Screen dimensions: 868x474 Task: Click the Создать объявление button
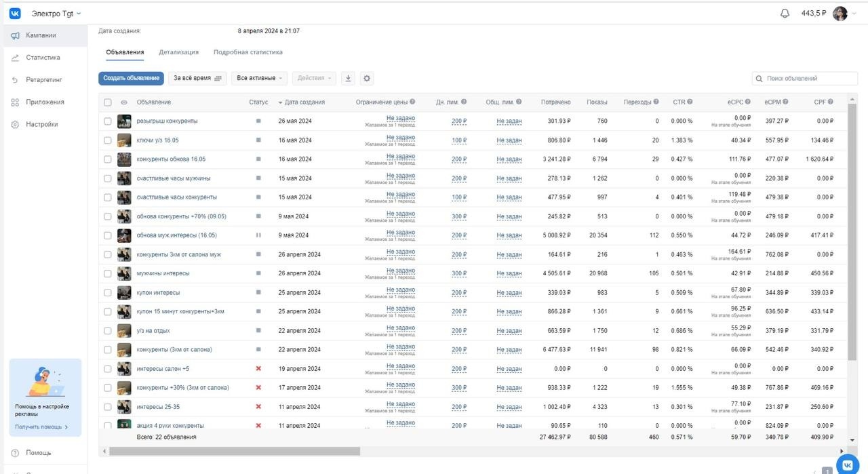click(132, 78)
